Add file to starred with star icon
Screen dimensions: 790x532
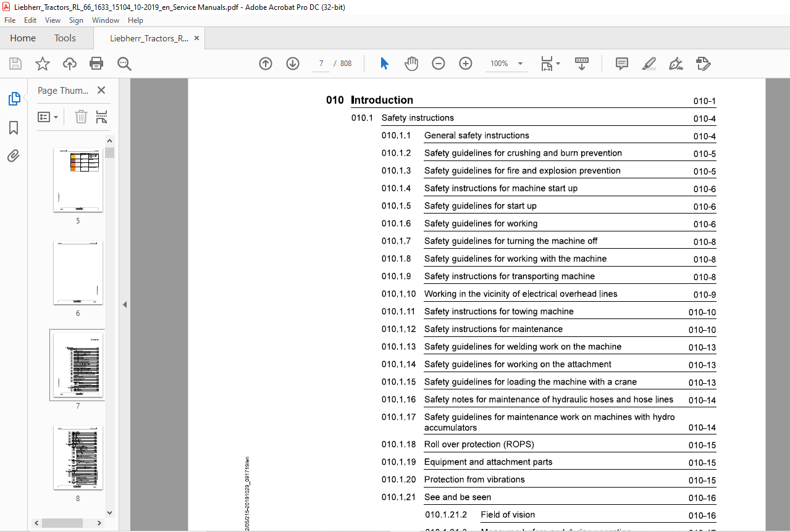pyautogui.click(x=42, y=64)
